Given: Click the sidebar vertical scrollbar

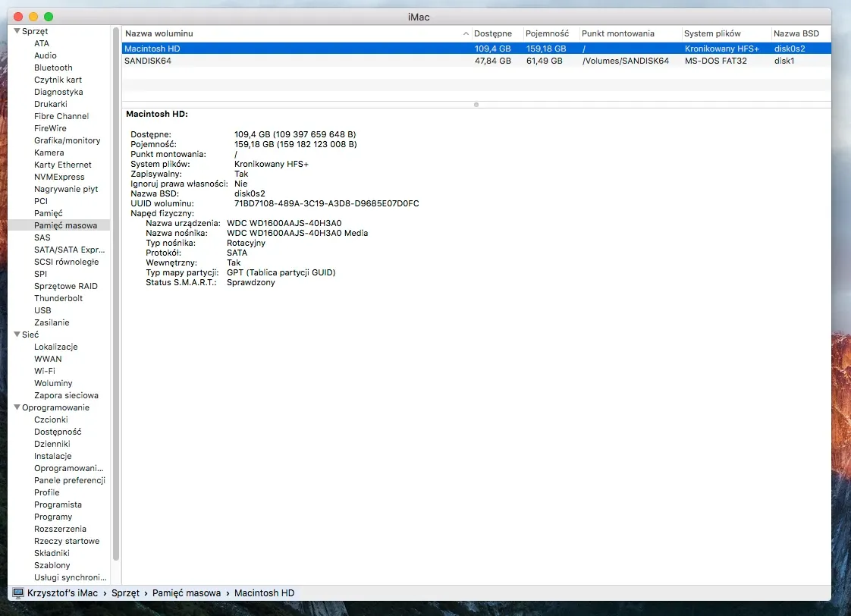Looking at the screenshot, I should [115, 294].
